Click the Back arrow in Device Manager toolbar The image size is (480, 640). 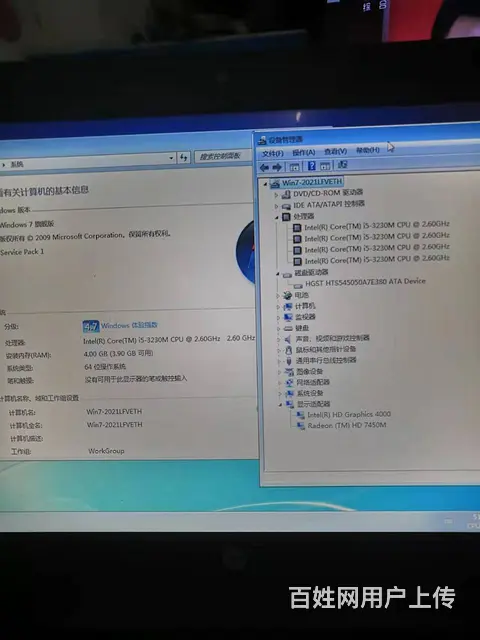[x=264, y=167]
